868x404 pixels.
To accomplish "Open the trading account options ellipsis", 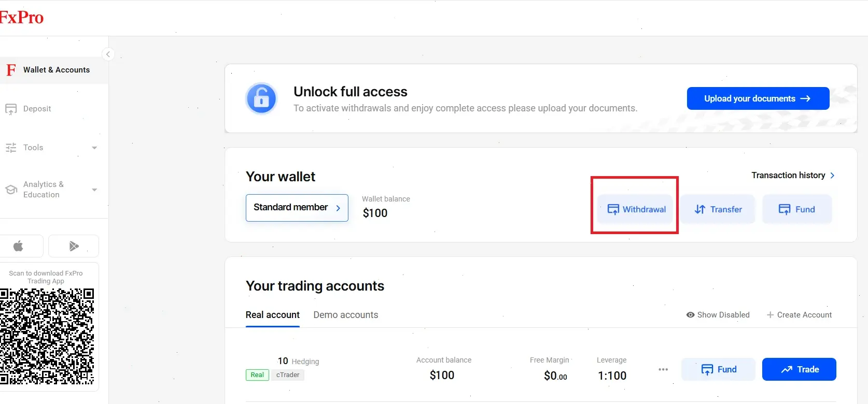I will click(x=663, y=369).
